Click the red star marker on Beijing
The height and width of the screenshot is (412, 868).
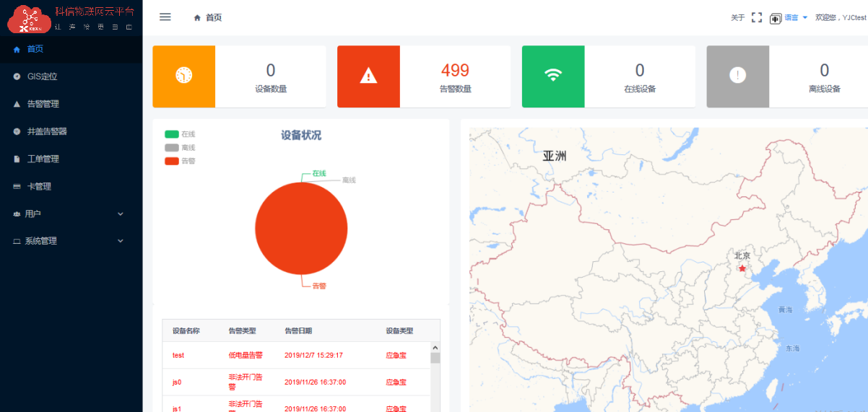(742, 268)
